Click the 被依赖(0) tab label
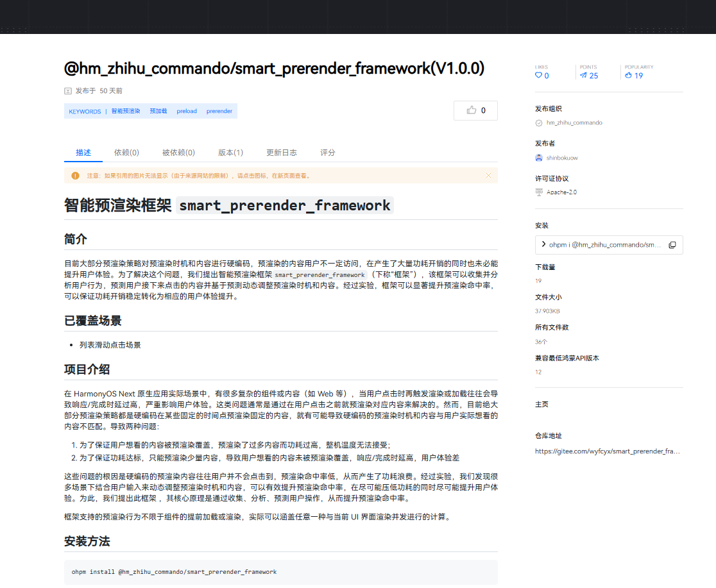This screenshot has width=716, height=588. 178,152
